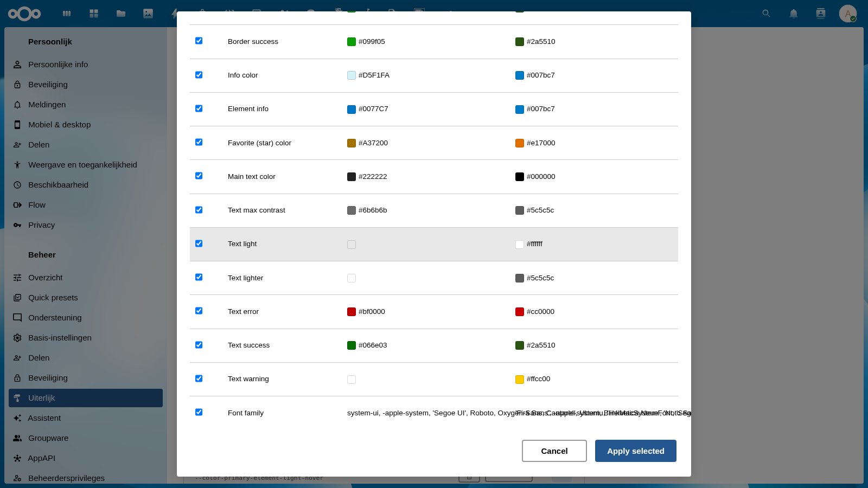Deselect the Main text color checkbox
Viewport: 868px width, 488px height.
(199, 176)
